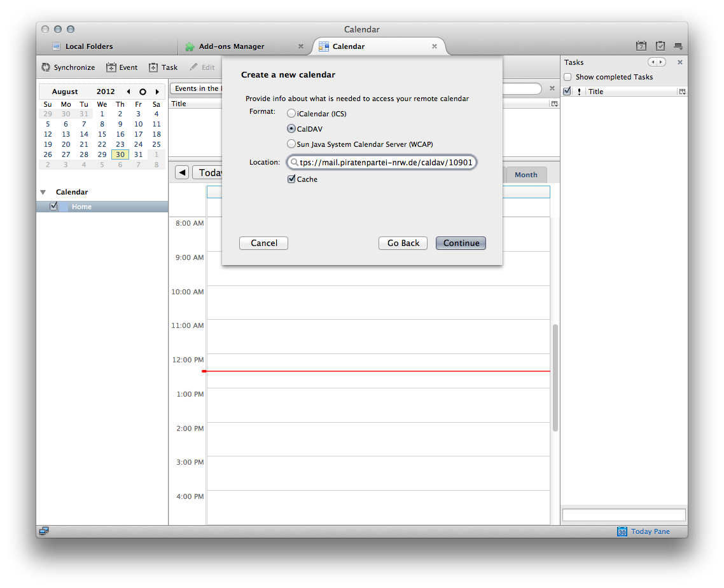Select Sun Java System Calendar Server option

pyautogui.click(x=291, y=144)
